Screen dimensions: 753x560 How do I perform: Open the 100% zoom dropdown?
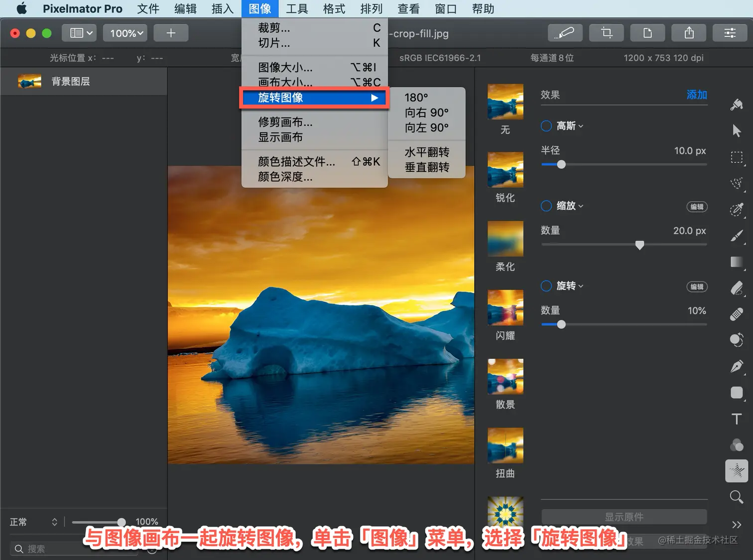click(125, 33)
